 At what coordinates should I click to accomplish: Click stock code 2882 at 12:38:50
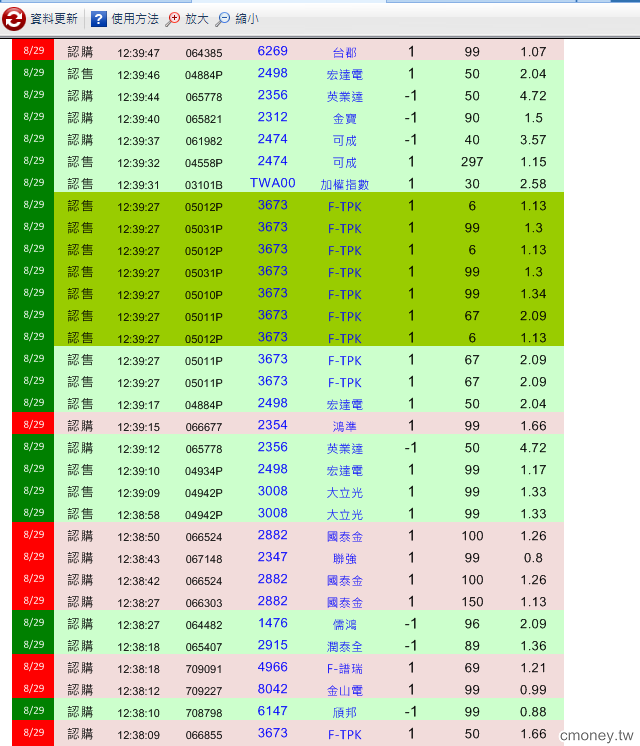[273, 535]
